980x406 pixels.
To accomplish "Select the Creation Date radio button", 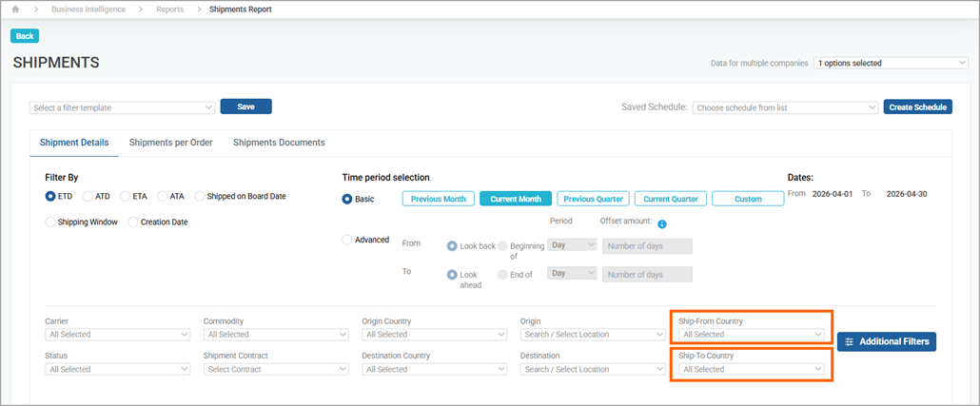I will (x=133, y=222).
